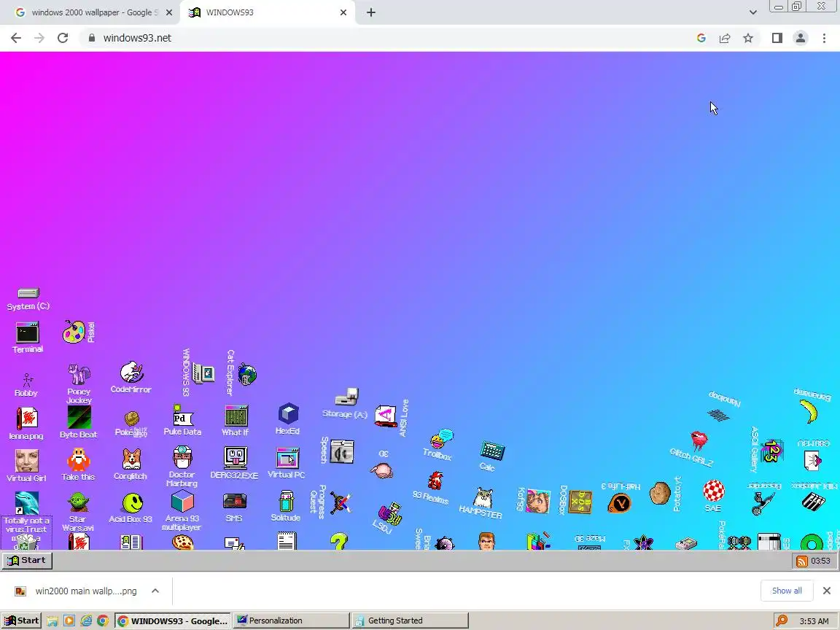The image size is (840, 630).
Task: Launch Progress Quest crossed swords icon
Action: point(341,503)
